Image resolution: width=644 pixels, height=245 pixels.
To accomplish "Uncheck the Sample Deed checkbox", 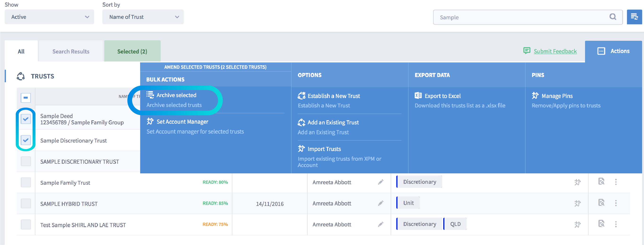I will pyautogui.click(x=26, y=119).
